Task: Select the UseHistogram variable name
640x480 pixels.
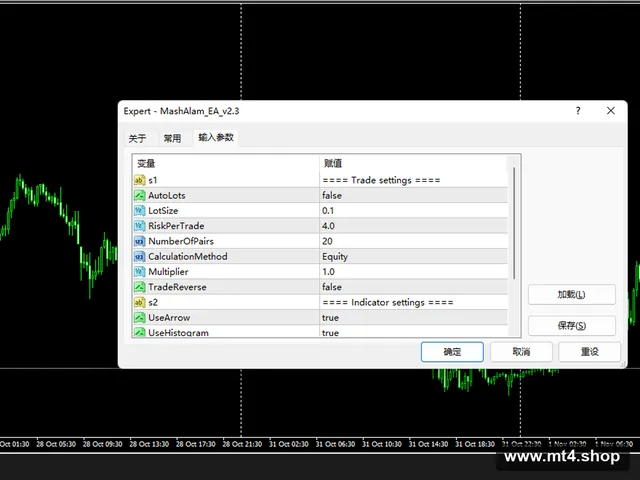Action: tap(178, 333)
